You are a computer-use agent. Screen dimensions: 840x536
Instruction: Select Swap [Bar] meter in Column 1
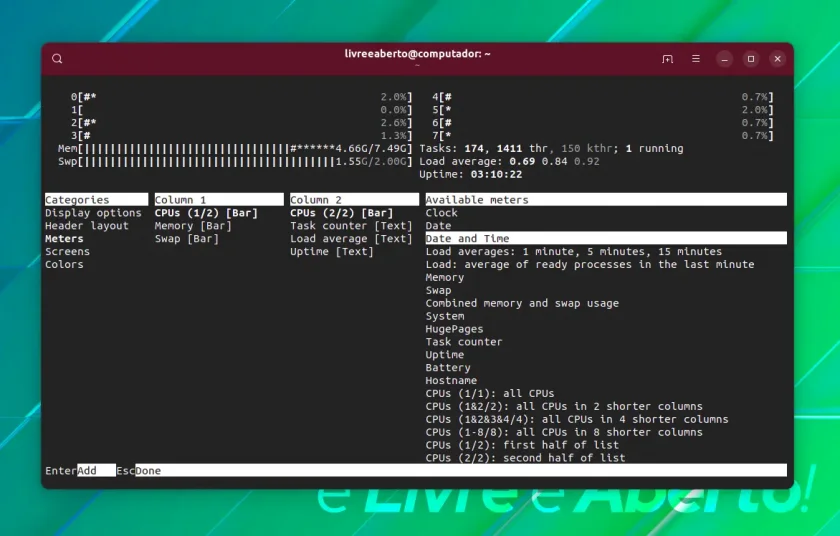187,238
